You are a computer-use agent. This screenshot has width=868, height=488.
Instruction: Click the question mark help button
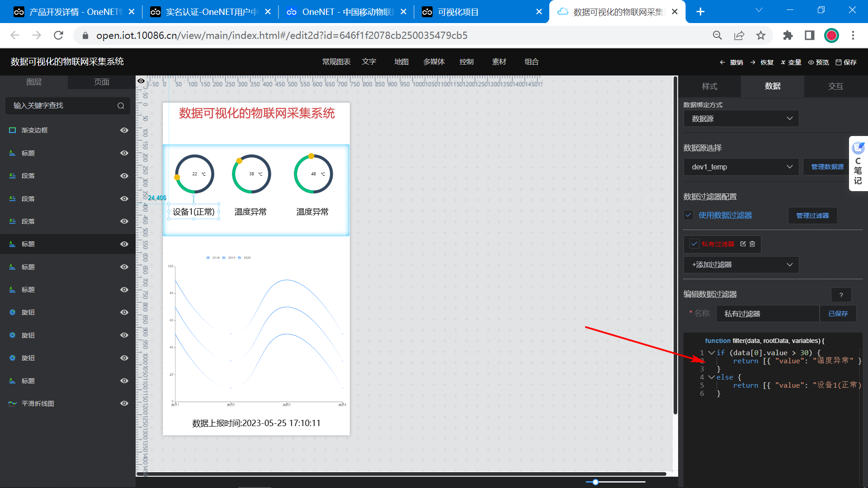841,295
